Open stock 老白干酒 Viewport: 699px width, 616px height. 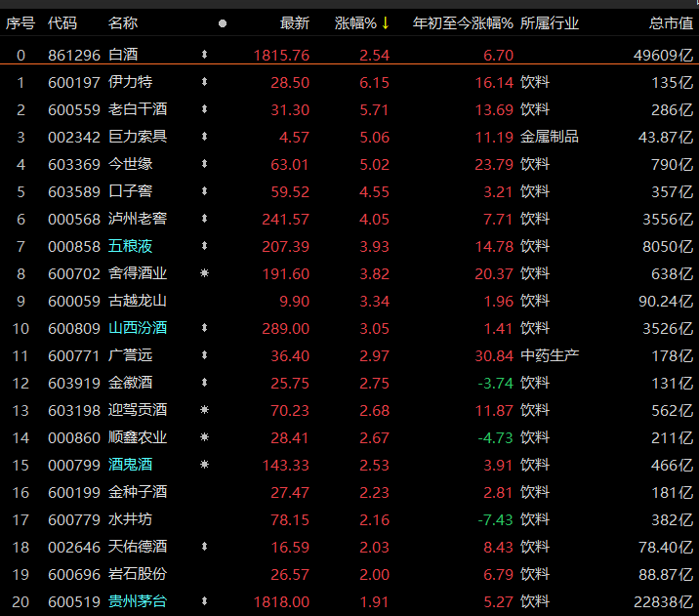pos(138,109)
